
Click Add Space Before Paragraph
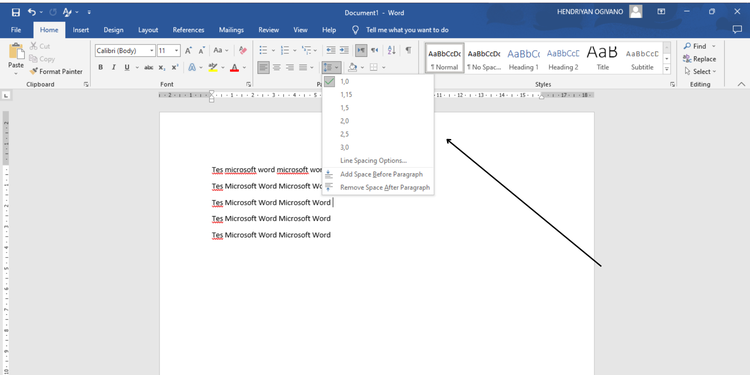click(x=378, y=174)
